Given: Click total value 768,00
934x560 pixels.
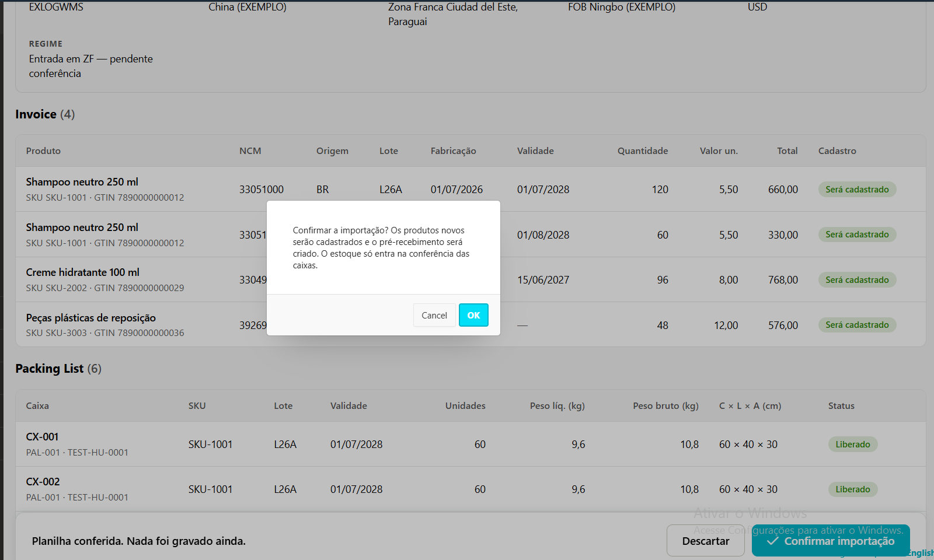Looking at the screenshot, I should click(x=783, y=280).
